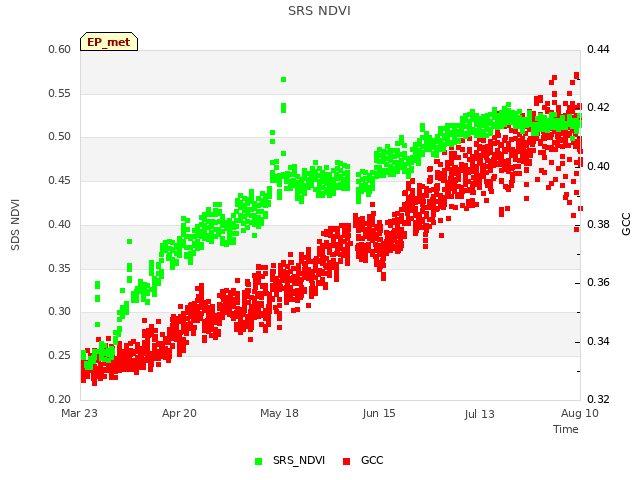
Task: Click the 0.36 right axis value
Action: pyautogui.click(x=598, y=282)
